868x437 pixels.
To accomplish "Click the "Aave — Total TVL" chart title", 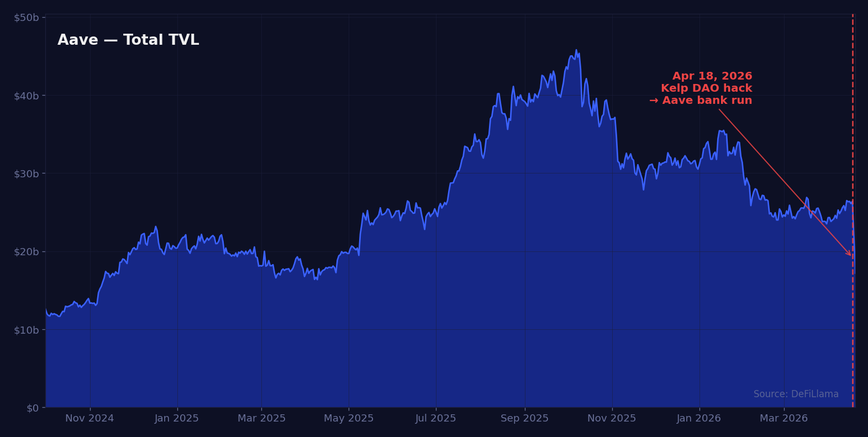I will pos(128,40).
